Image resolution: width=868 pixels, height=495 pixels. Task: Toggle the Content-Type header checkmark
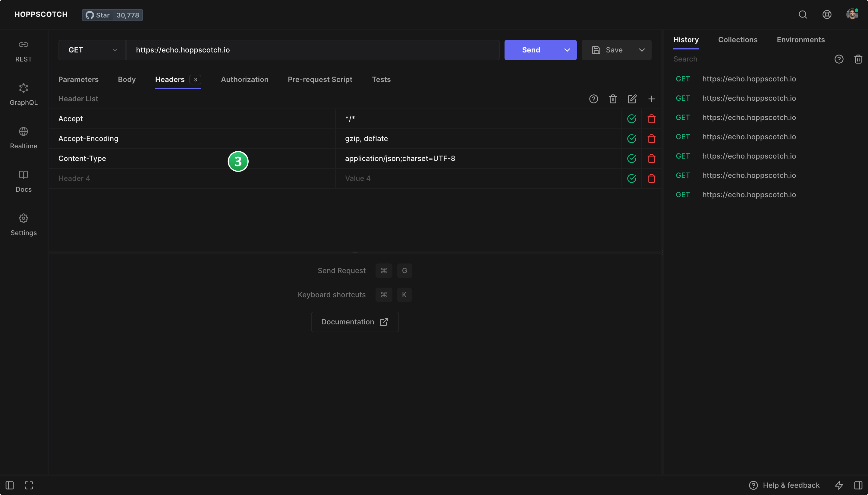[x=631, y=159]
